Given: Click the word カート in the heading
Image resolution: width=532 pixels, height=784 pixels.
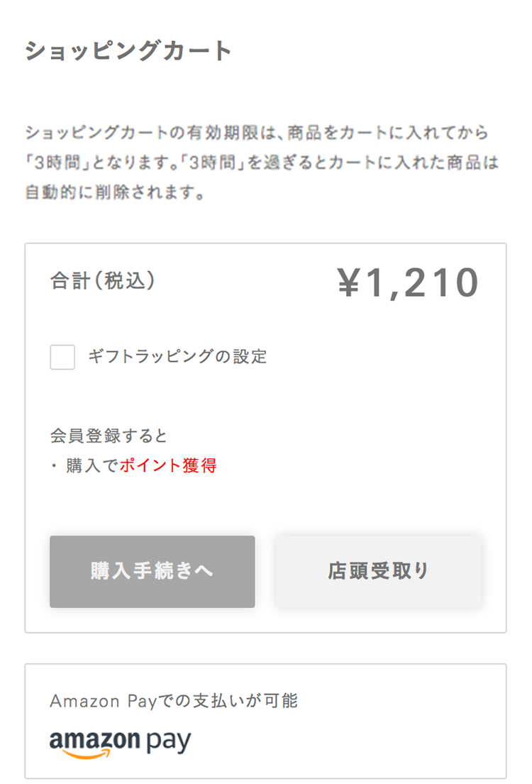Looking at the screenshot, I should (x=192, y=51).
